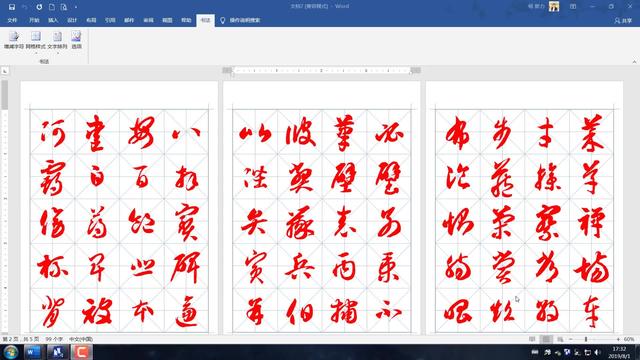The image size is (640, 360).
Task: Open the user account avatar picture
Action: click(x=554, y=7)
